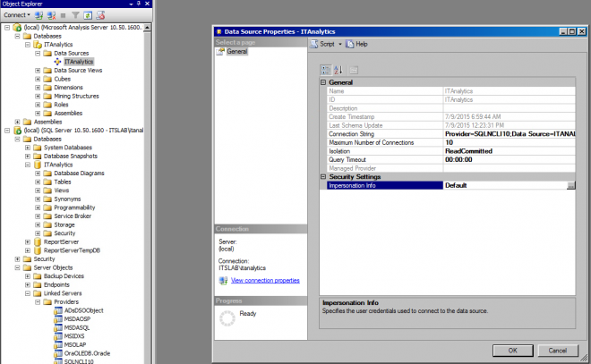This screenshot has width=591, height=364.
Task: Click the Cubes folder icon
Action: click(x=47, y=79)
